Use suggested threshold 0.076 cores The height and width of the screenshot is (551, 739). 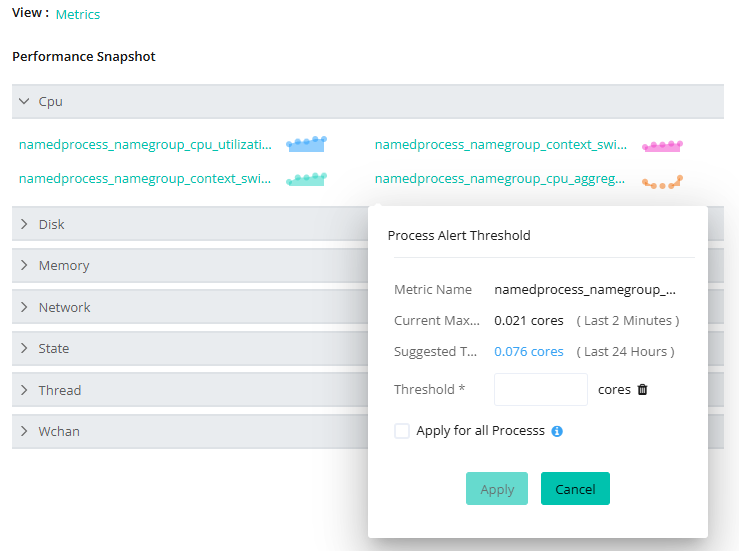click(x=528, y=352)
